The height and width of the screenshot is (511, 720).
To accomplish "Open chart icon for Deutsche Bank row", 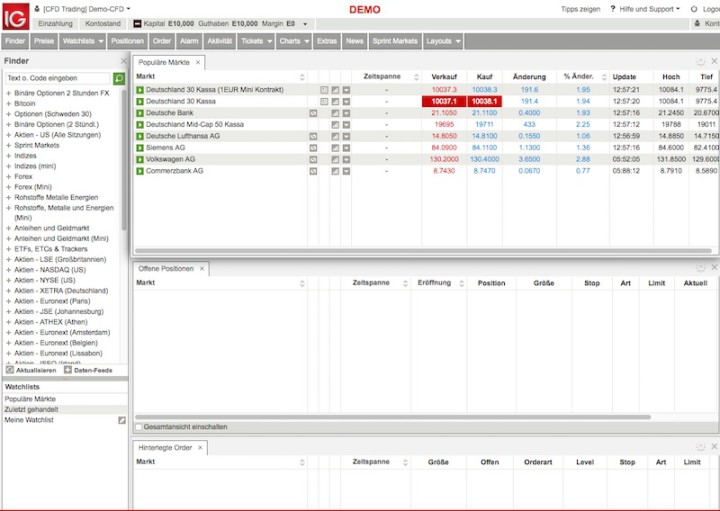I will [x=335, y=113].
